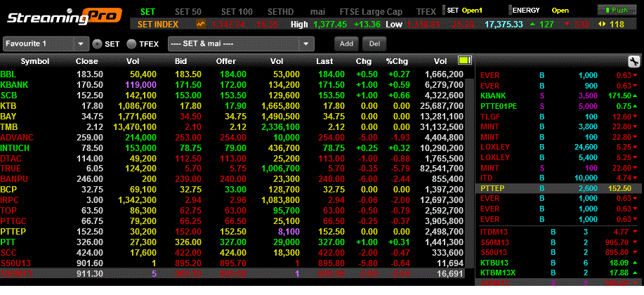This screenshot has height=295, width=644.
Task: Select the SET radio button
Action: tap(97, 44)
